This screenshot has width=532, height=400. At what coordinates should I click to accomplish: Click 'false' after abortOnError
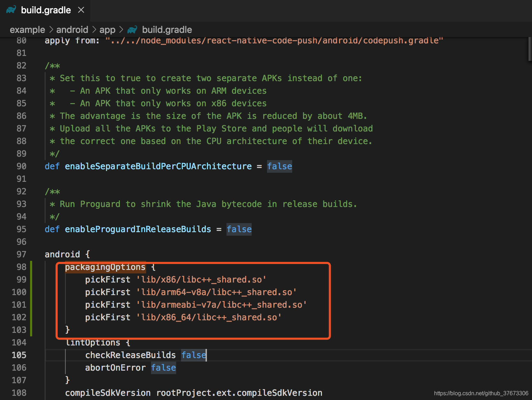click(164, 368)
